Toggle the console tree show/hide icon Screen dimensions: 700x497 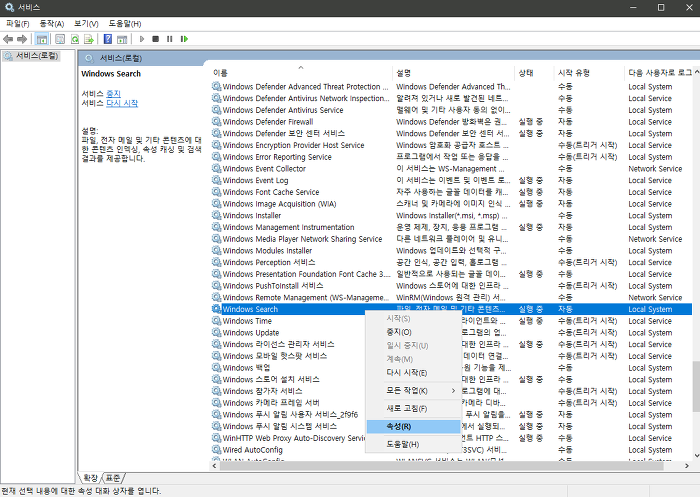pos(42,39)
